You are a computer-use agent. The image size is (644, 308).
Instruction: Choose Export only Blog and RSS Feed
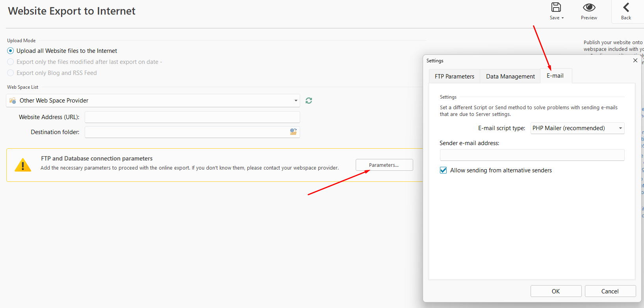pyautogui.click(x=11, y=73)
